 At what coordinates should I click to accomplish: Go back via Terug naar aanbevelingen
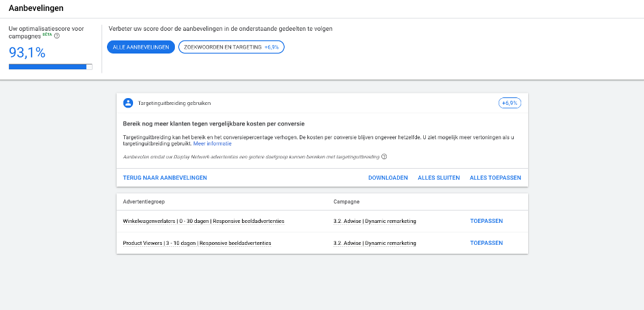[x=165, y=178]
